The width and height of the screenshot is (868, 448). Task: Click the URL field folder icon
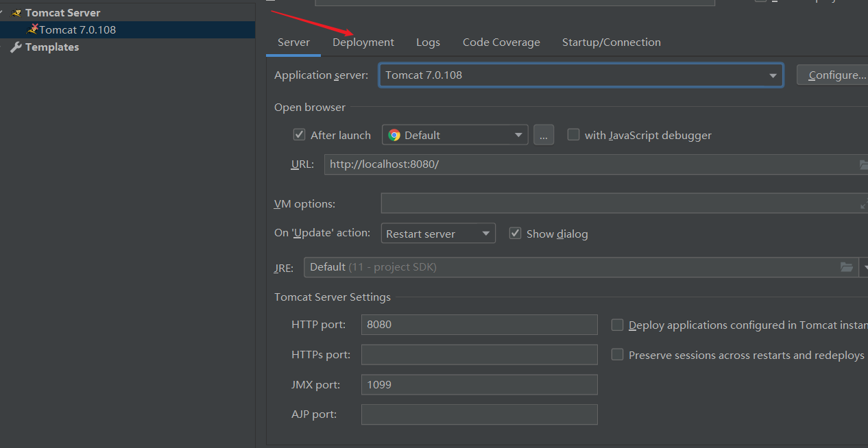coord(863,164)
